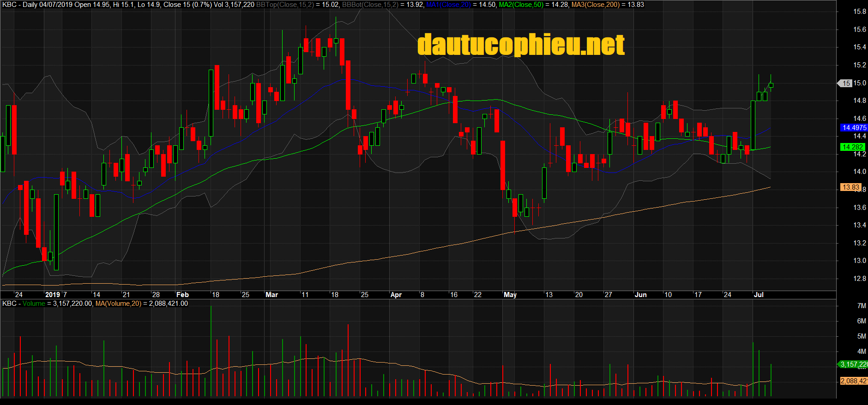Click the 2019 year marker on date axis
This screenshot has height=405, width=868.
point(52,295)
